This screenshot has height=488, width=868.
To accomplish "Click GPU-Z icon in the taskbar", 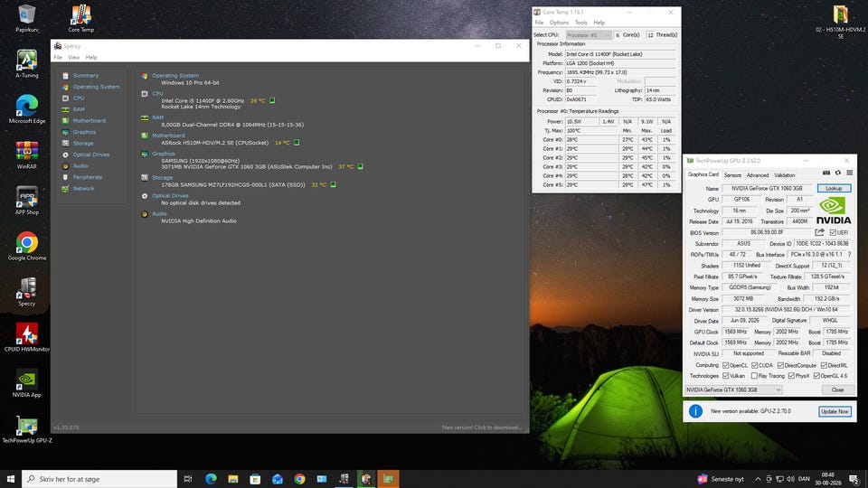I will (x=388, y=479).
